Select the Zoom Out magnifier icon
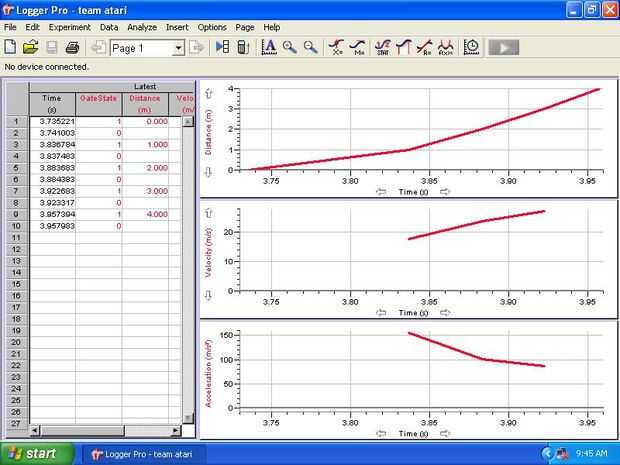 click(x=310, y=47)
